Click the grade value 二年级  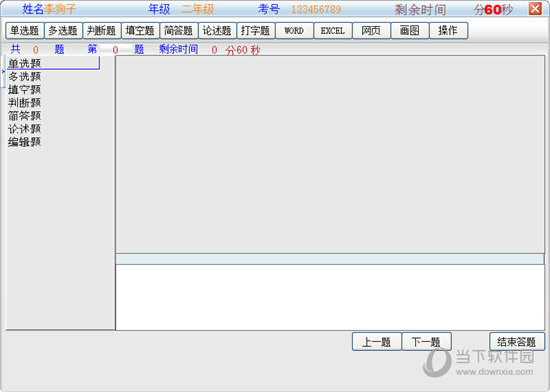[197, 9]
